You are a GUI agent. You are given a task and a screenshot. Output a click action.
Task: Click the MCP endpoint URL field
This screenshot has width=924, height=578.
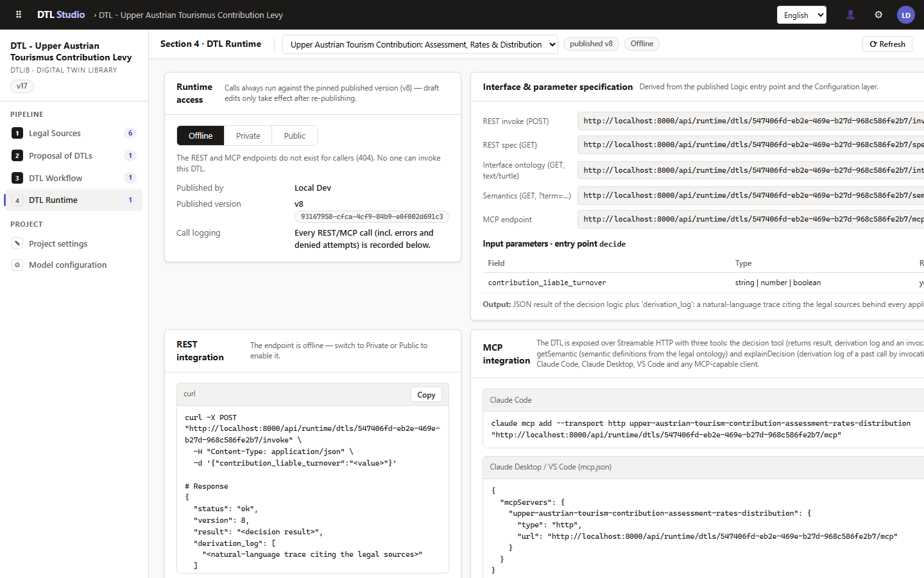pyautogui.click(x=751, y=219)
